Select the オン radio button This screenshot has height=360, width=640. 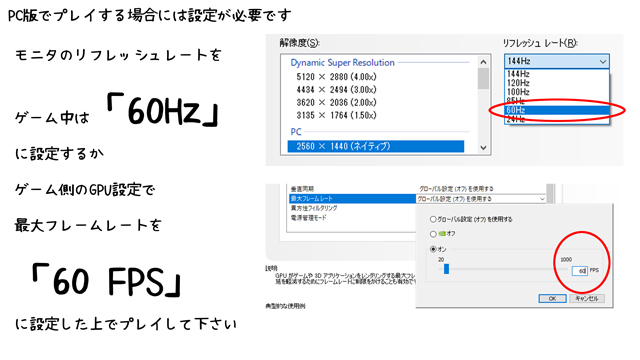[433, 249]
